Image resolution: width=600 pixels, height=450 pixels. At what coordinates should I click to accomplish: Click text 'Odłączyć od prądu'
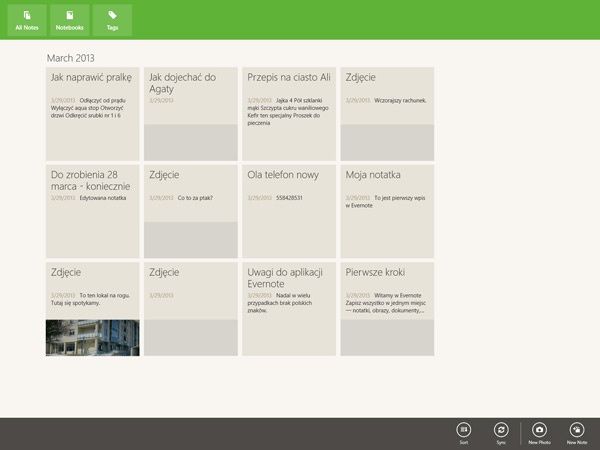(x=102, y=100)
